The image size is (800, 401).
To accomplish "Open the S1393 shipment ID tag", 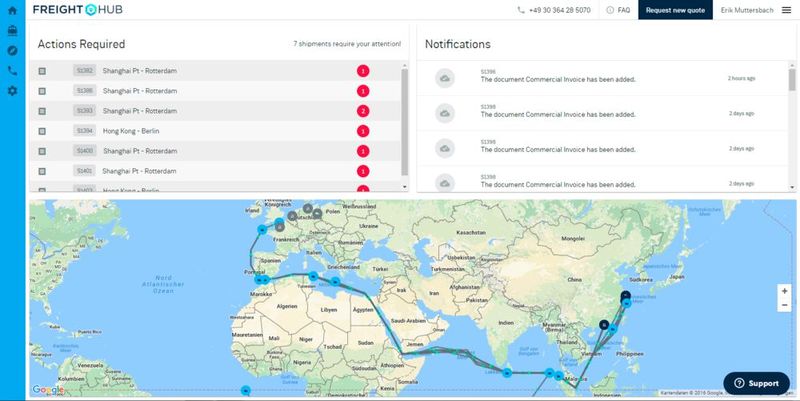I will [84, 111].
